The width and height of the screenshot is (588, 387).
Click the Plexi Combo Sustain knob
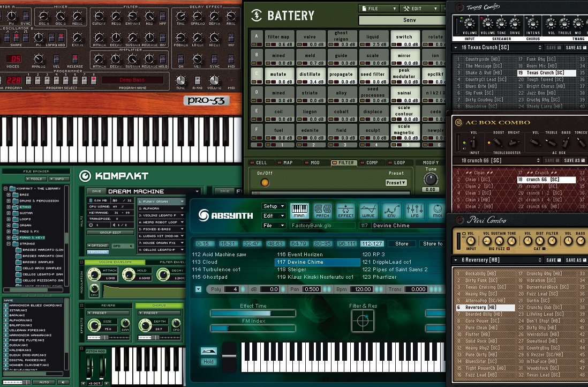[499, 241]
